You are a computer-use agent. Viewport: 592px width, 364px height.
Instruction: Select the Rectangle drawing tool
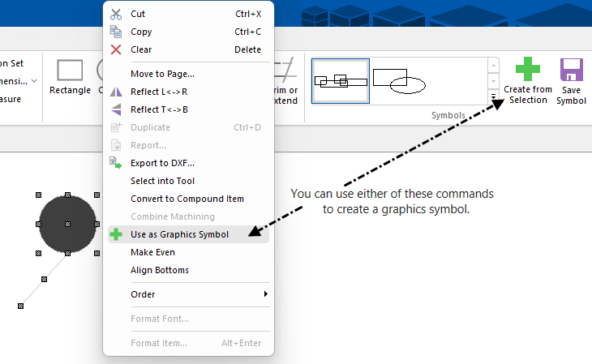click(70, 77)
